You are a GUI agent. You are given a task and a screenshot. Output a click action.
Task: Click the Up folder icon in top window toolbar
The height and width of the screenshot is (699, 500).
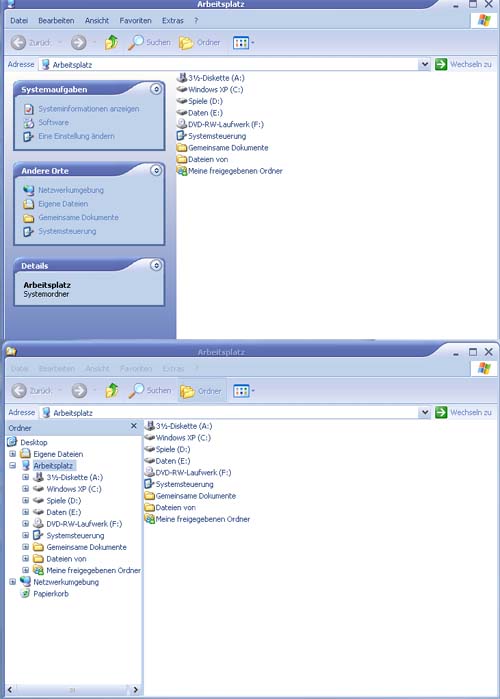point(111,43)
